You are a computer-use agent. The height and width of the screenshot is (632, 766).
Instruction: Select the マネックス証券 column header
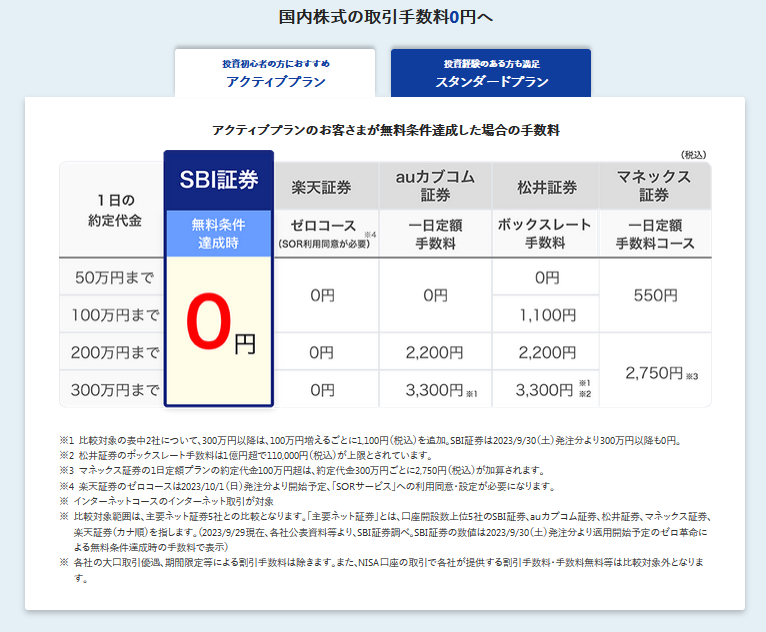pyautogui.click(x=655, y=186)
